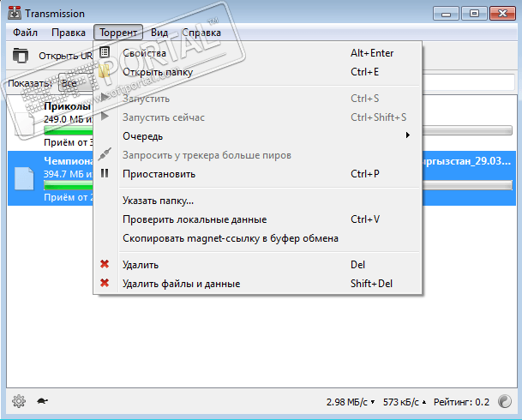This screenshot has width=522, height=420.
Task: Close the open Торрент menu
Action: [118, 33]
